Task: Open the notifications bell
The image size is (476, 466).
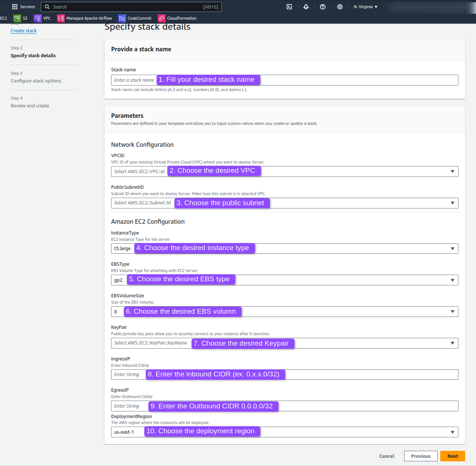Action: coord(306,7)
